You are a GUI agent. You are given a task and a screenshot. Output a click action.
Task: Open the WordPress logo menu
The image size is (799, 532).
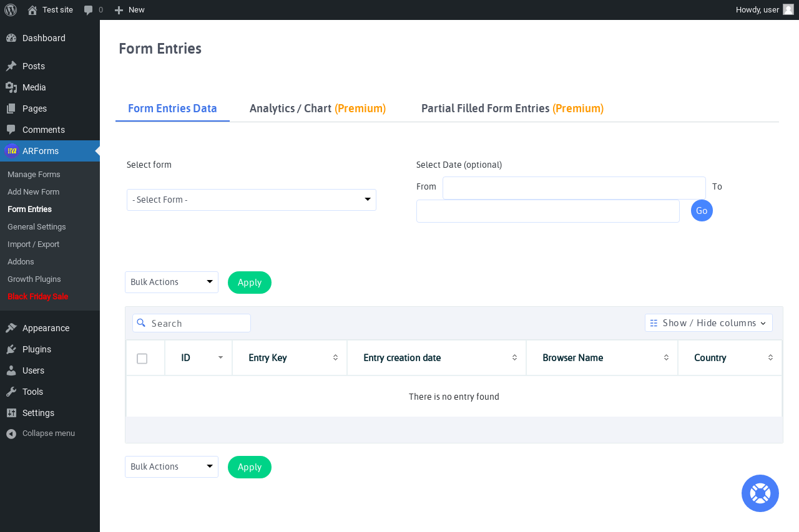pyautogui.click(x=11, y=10)
